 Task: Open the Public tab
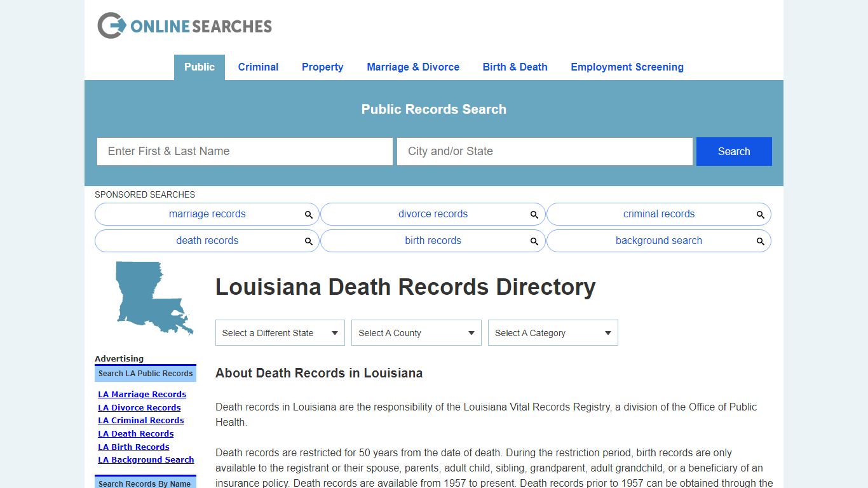pyautogui.click(x=200, y=67)
